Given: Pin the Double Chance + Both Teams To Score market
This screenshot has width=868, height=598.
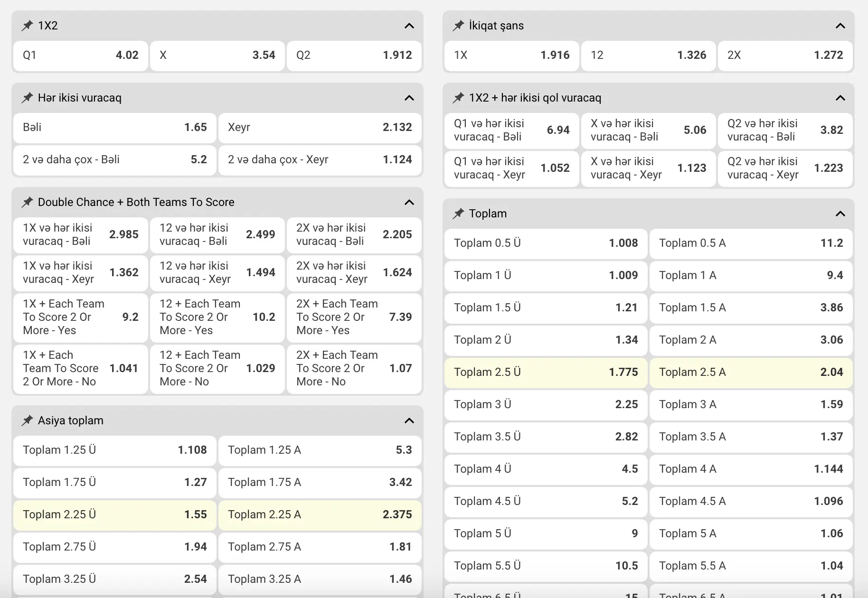Looking at the screenshot, I should click(x=27, y=202).
